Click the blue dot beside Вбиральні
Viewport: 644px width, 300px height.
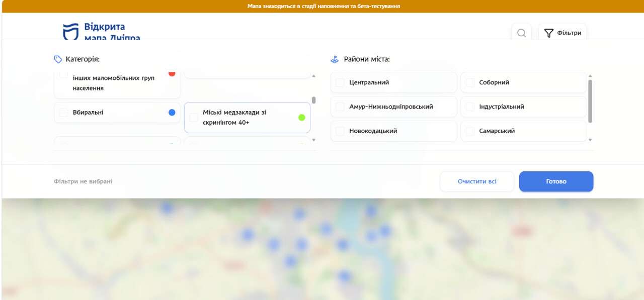(x=172, y=113)
